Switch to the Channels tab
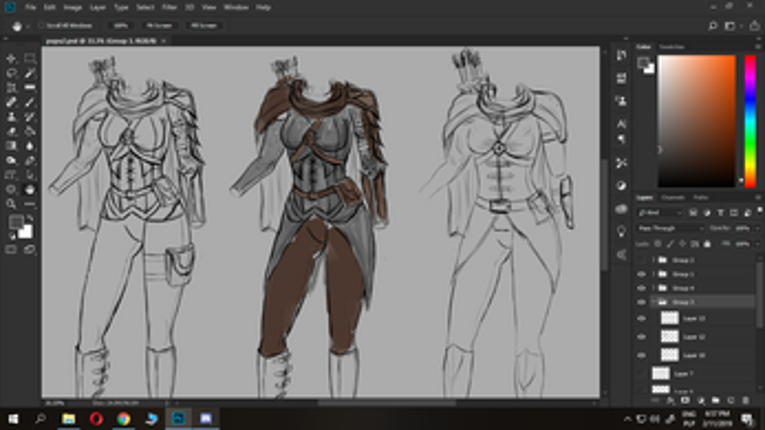Image resolution: width=765 pixels, height=430 pixels. tap(674, 197)
